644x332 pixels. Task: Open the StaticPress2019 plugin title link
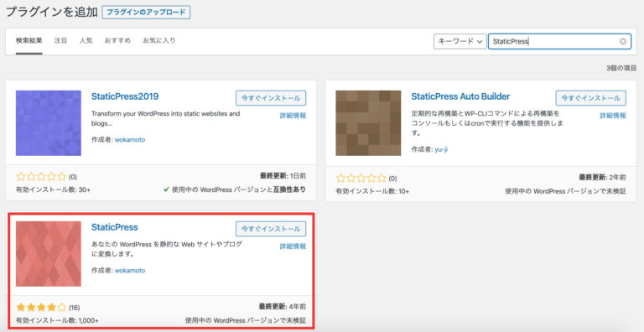coord(125,96)
